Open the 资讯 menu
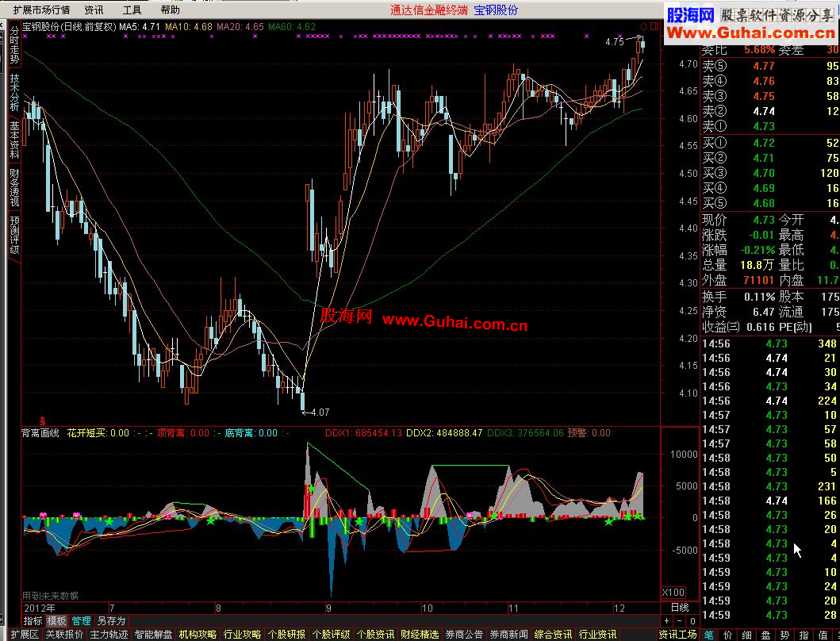 94,10
